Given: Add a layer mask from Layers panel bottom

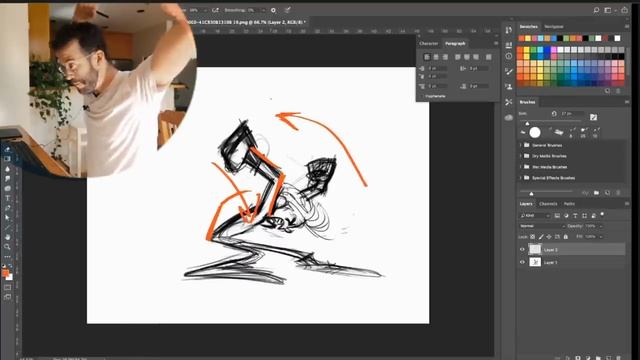Looking at the screenshot, I should [578, 358].
